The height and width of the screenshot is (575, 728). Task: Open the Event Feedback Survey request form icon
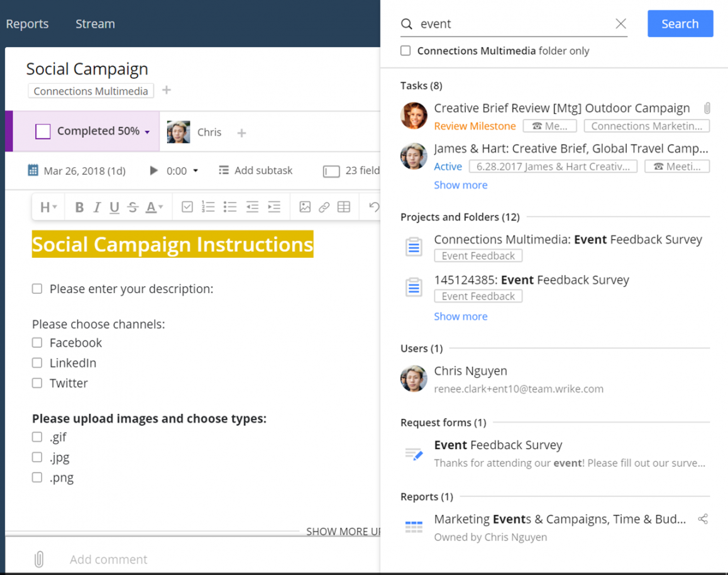414,454
